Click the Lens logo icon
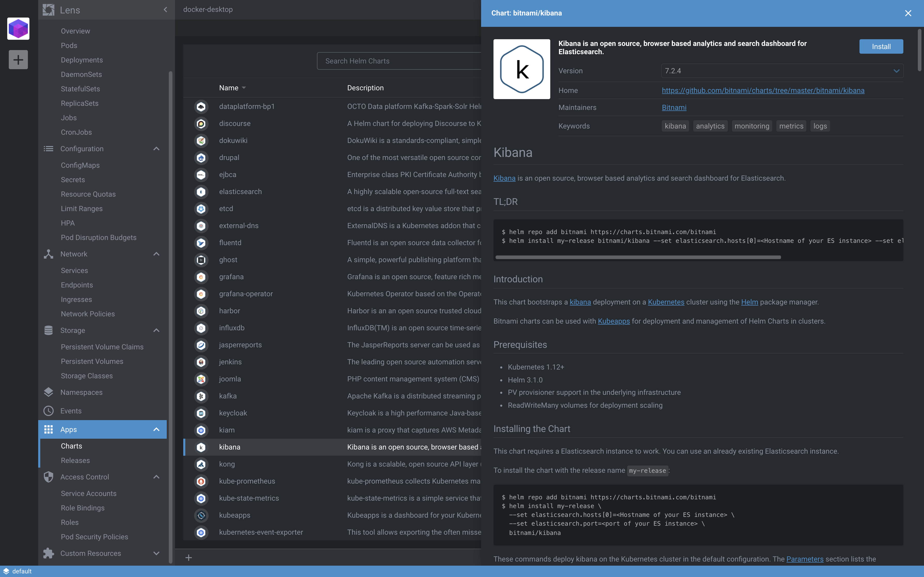 49,10
